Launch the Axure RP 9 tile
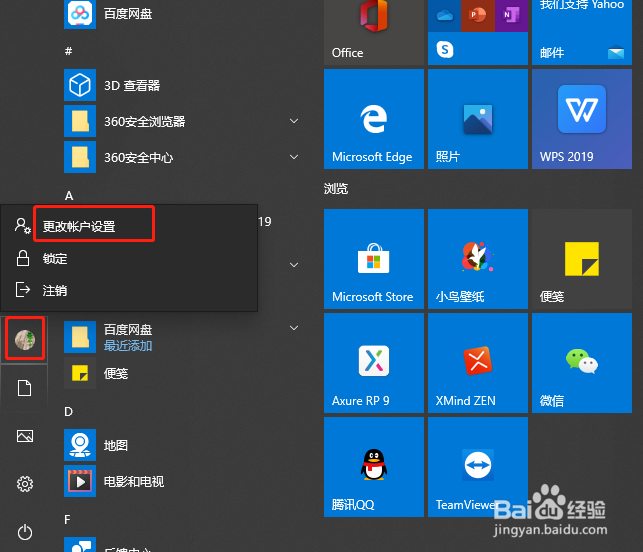The image size is (643, 552). pyautogui.click(x=374, y=363)
